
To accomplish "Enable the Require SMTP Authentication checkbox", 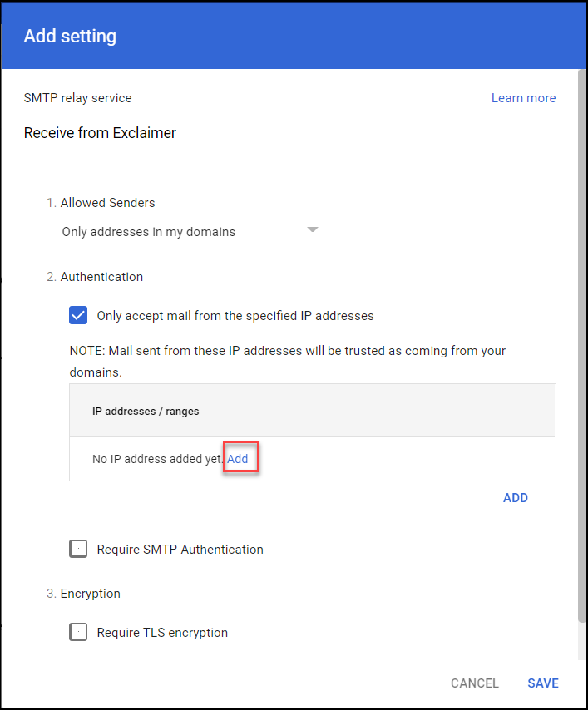I will (78, 549).
